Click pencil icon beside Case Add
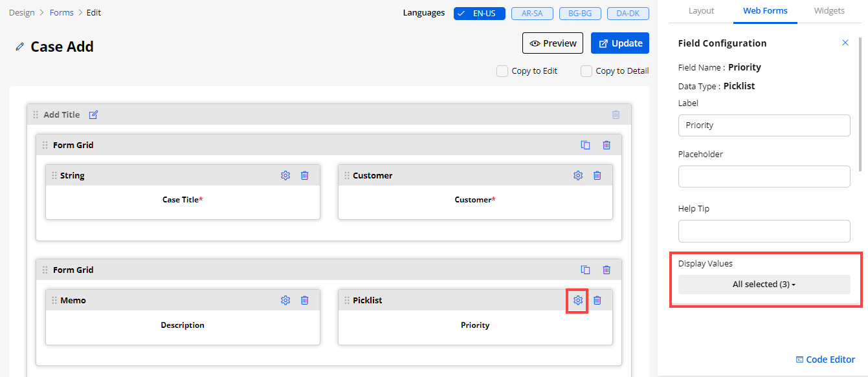 [20, 47]
